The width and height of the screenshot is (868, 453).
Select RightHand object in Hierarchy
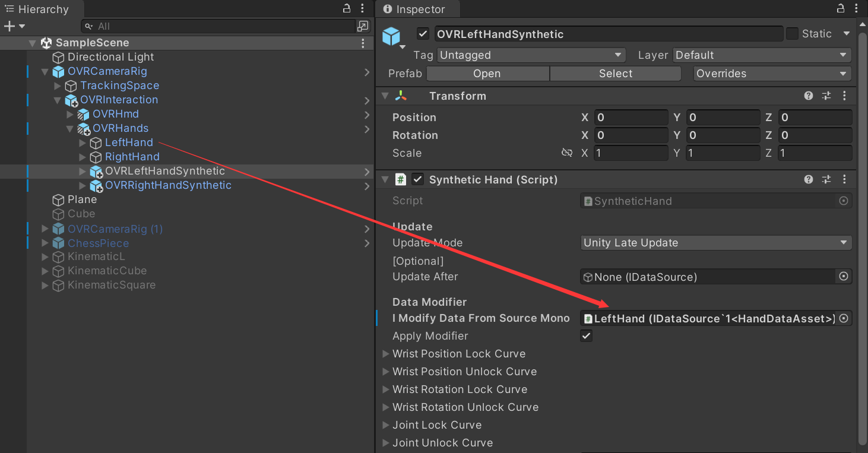pyautogui.click(x=132, y=157)
